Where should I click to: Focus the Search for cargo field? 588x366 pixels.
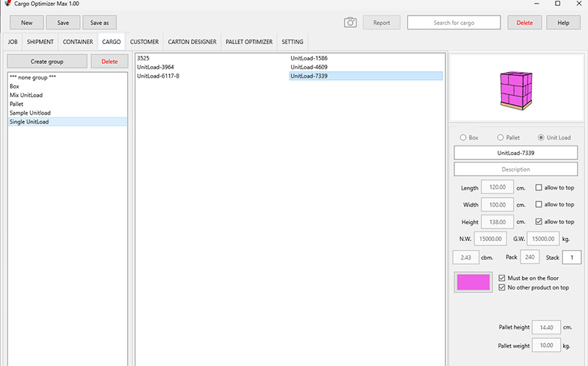[x=453, y=23]
